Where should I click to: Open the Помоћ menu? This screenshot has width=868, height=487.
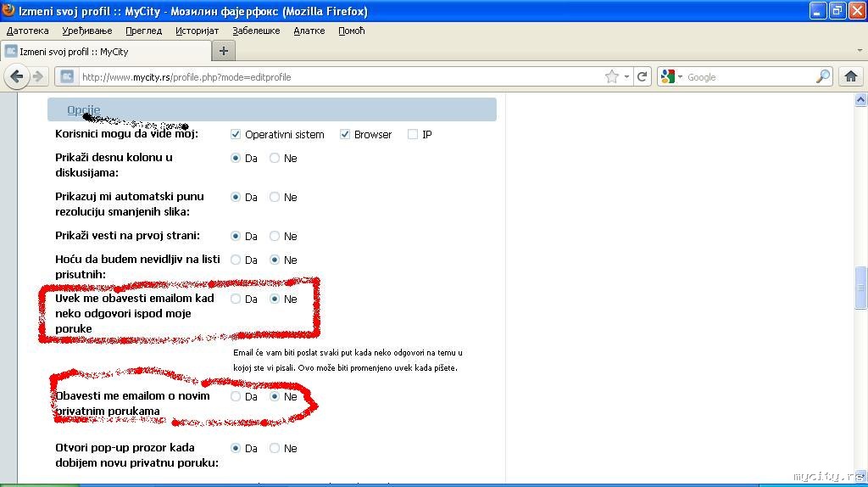(x=352, y=31)
